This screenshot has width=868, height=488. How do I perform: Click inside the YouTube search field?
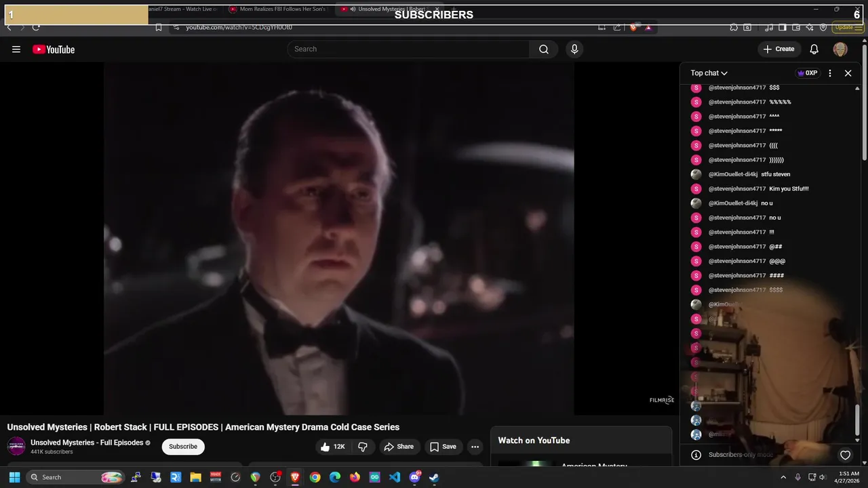pos(408,49)
